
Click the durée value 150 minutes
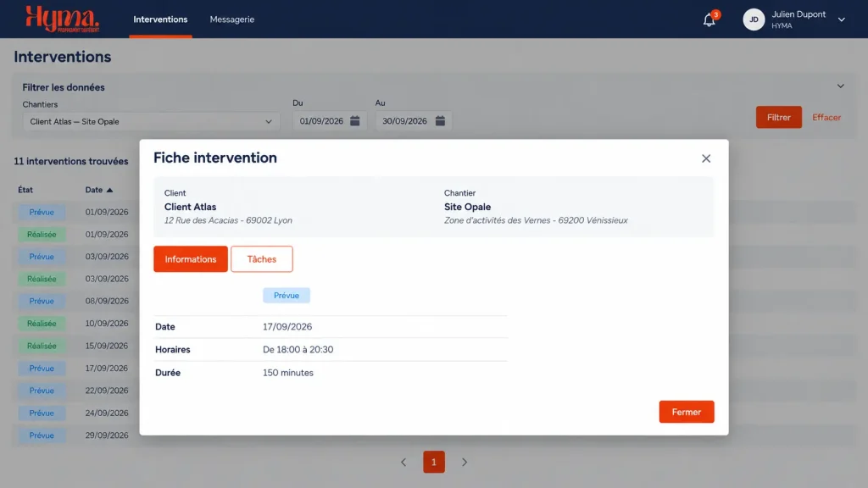click(x=288, y=373)
